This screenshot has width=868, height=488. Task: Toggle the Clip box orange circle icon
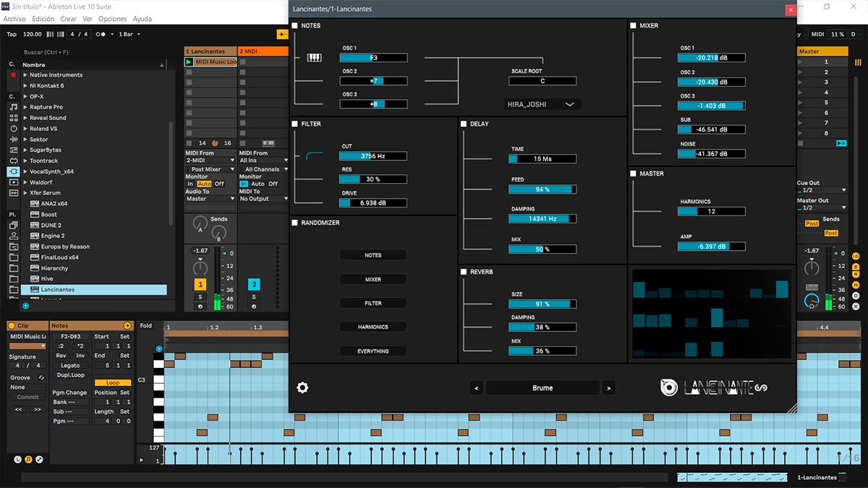pos(12,326)
